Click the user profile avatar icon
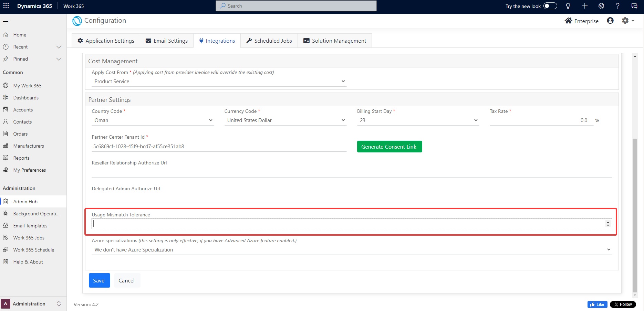 click(x=610, y=21)
